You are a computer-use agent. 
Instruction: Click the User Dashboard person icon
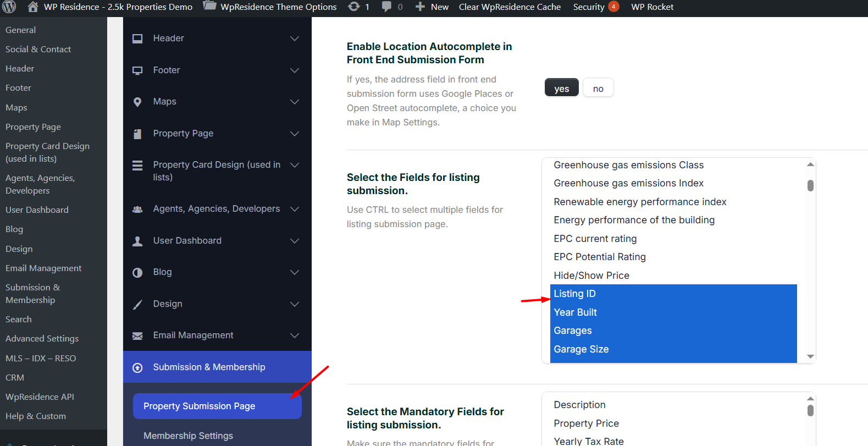point(137,241)
